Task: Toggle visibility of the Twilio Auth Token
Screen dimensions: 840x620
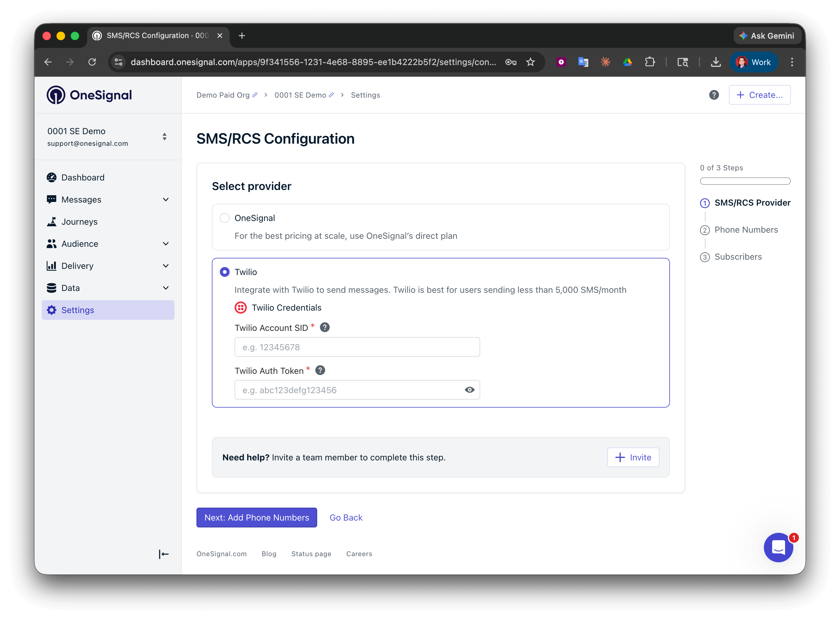Action: pos(469,390)
